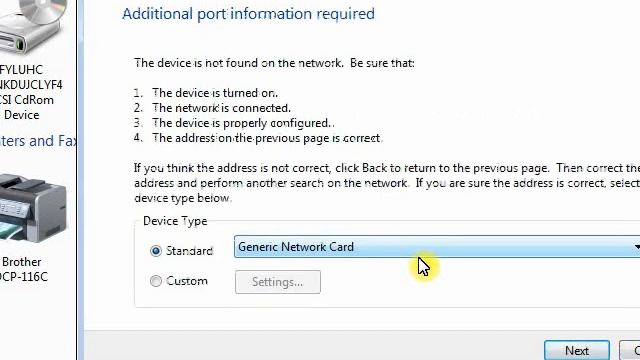Choose the Custom device type radio button
Image resolution: width=640 pixels, height=360 pixels.
(x=156, y=281)
